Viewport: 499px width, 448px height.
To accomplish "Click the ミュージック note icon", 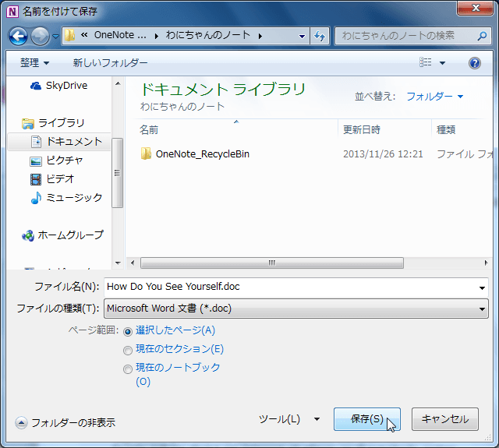I will pyautogui.click(x=36, y=198).
